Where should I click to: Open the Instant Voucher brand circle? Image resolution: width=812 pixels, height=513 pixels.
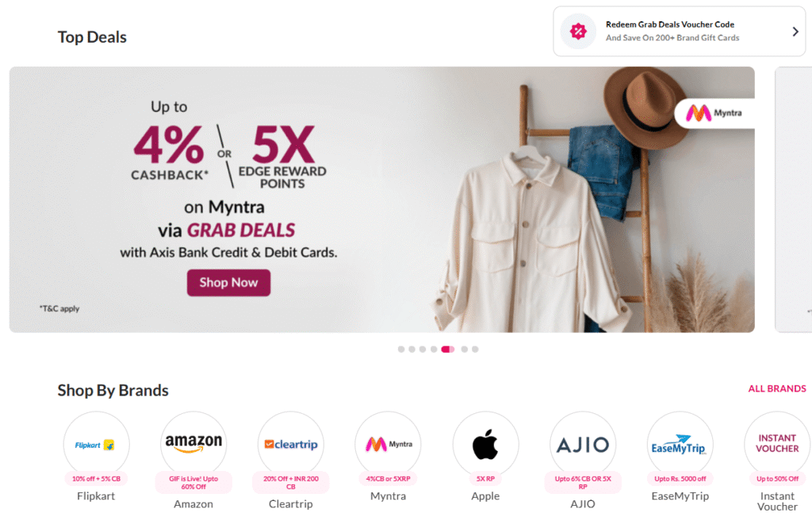(777, 444)
